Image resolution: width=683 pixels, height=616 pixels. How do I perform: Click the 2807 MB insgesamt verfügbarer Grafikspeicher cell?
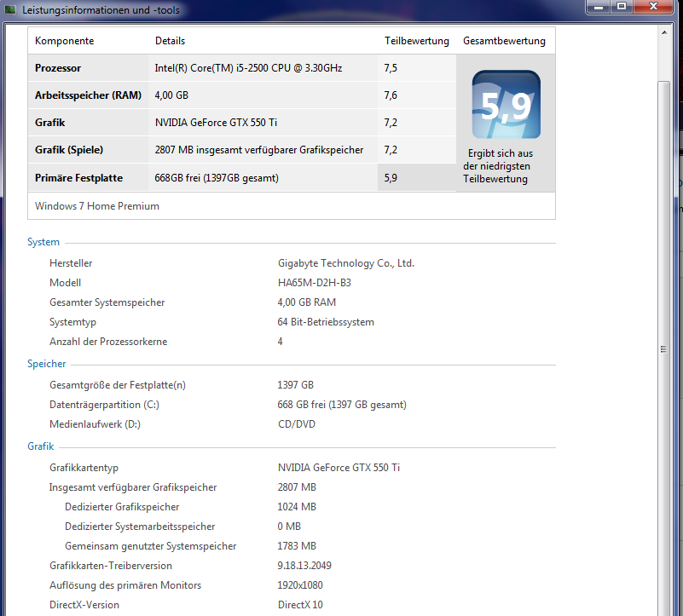click(258, 150)
